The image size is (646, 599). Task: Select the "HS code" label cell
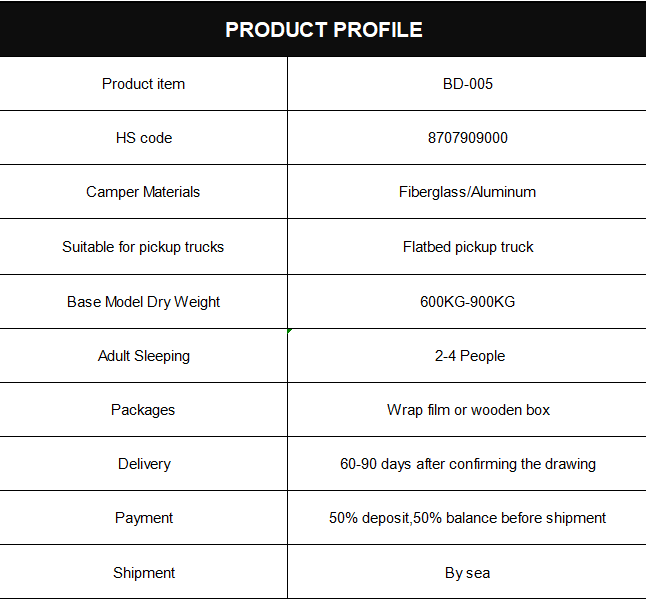[143, 138]
